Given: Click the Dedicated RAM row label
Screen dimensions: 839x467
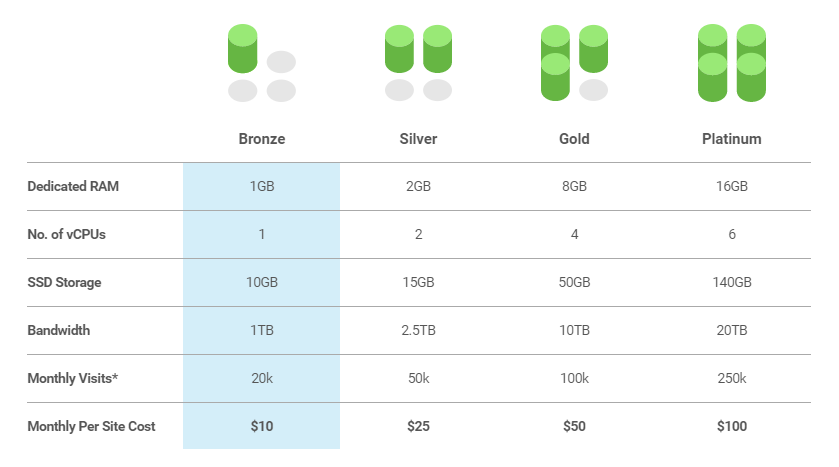Looking at the screenshot, I should point(73,186).
